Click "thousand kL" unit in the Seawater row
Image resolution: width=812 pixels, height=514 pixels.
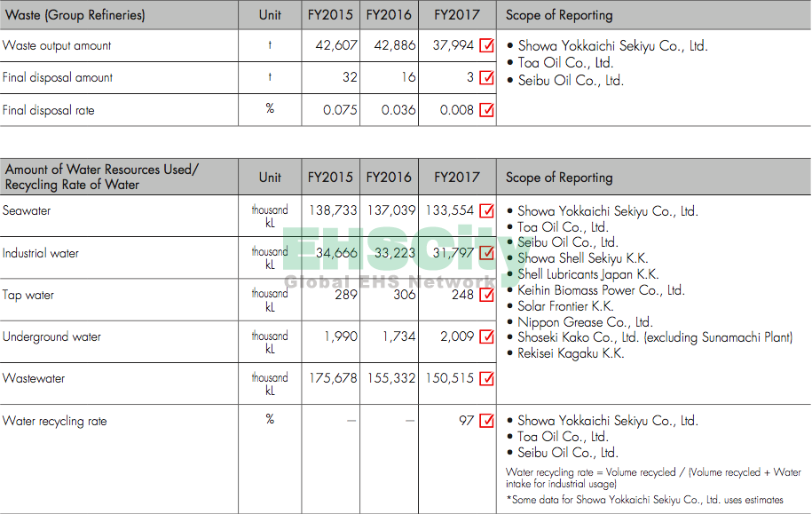(x=270, y=216)
